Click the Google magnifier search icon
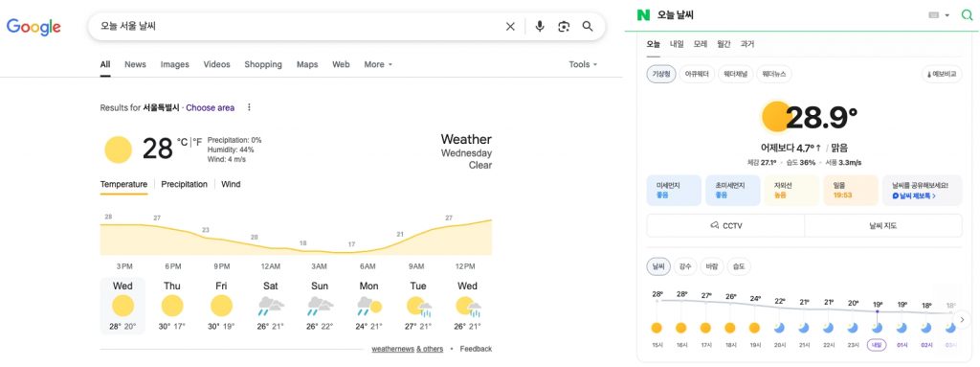Image resolution: width=980 pixels, height=367 pixels. (588, 26)
